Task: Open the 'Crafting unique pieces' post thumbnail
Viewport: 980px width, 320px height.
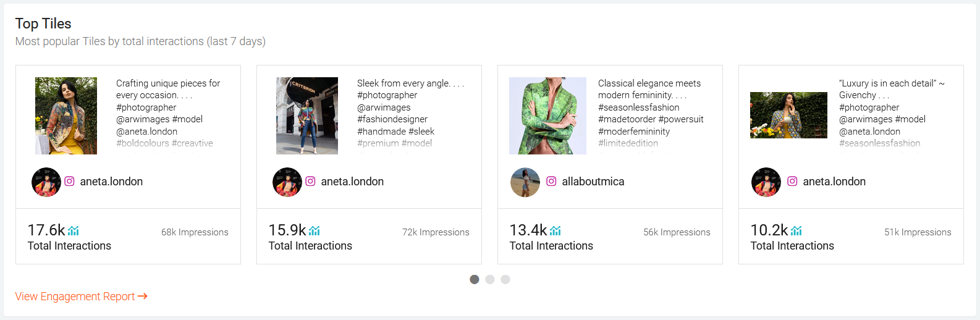Action: coord(66,116)
